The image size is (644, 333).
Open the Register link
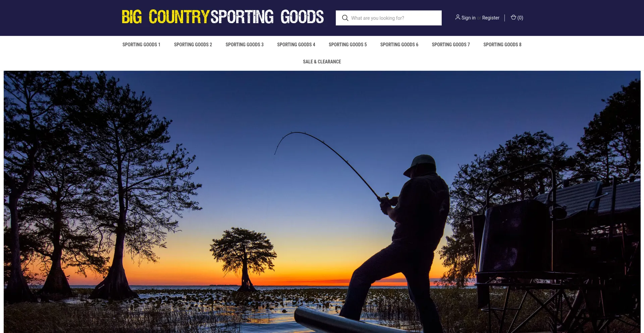(490, 18)
